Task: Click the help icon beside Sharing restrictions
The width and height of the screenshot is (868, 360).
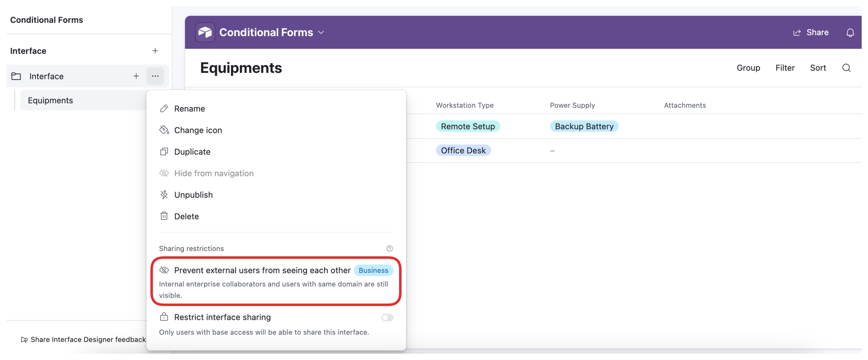Action: [x=390, y=248]
